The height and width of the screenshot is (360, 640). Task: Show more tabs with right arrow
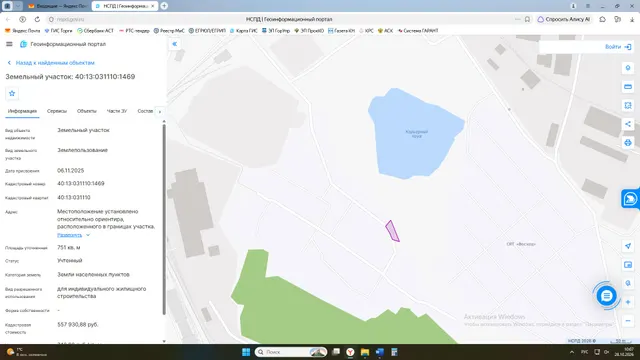tap(160, 111)
